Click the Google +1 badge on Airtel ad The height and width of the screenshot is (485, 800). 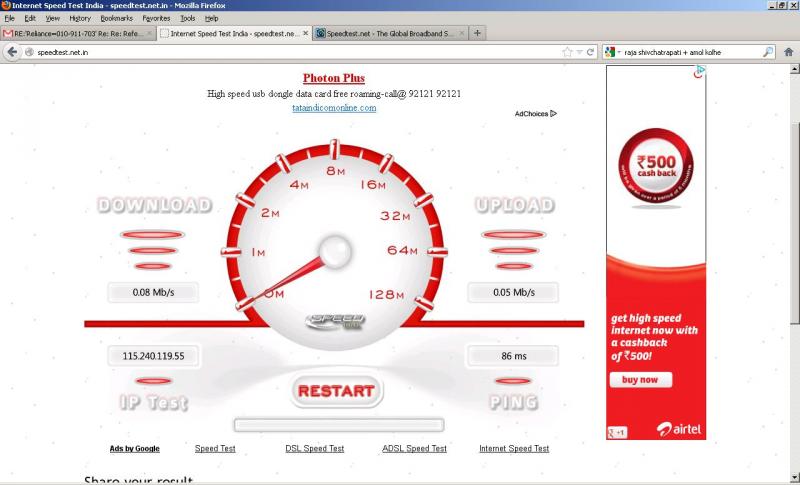coord(617,432)
